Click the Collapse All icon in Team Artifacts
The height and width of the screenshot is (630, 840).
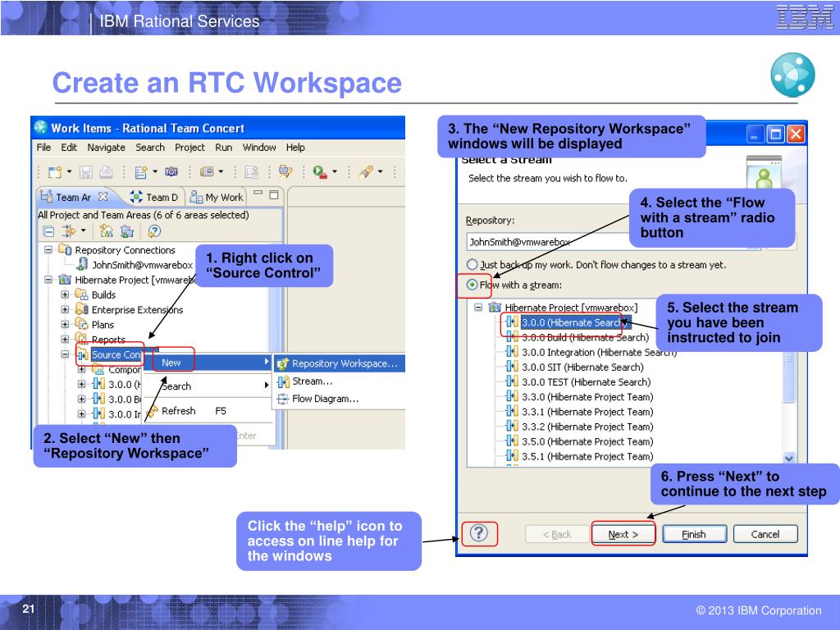[x=48, y=231]
